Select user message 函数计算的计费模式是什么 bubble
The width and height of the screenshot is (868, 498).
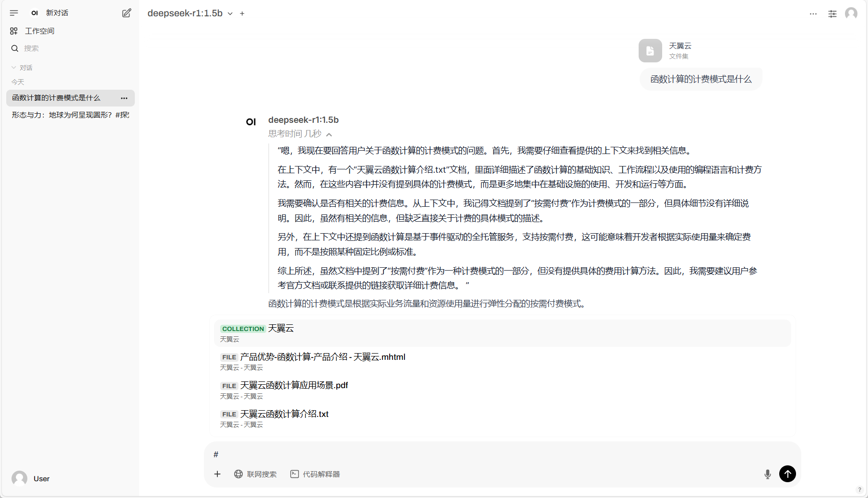click(701, 79)
